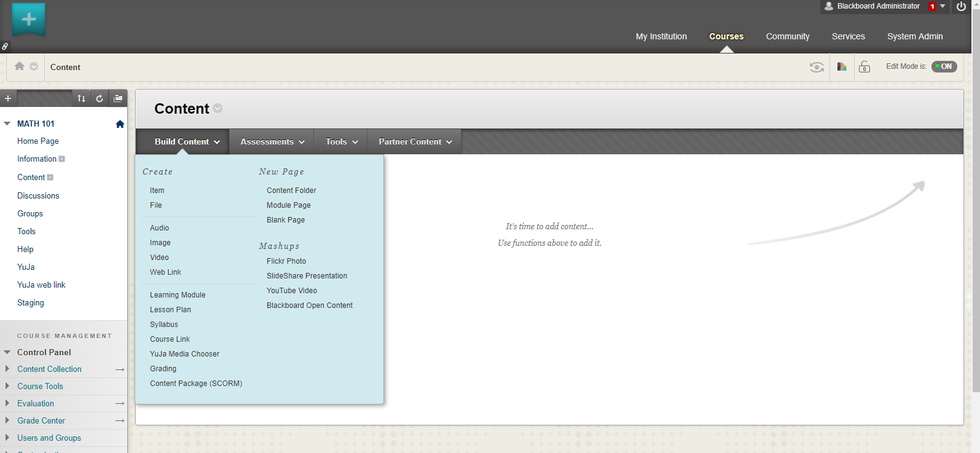Click the red notification count badge
The image size is (980, 453).
[932, 7]
